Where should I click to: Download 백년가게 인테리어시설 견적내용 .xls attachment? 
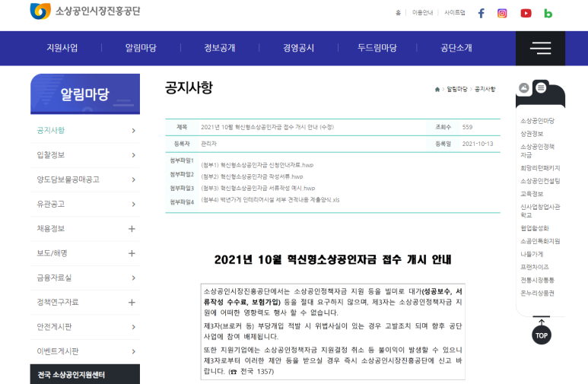coord(270,200)
